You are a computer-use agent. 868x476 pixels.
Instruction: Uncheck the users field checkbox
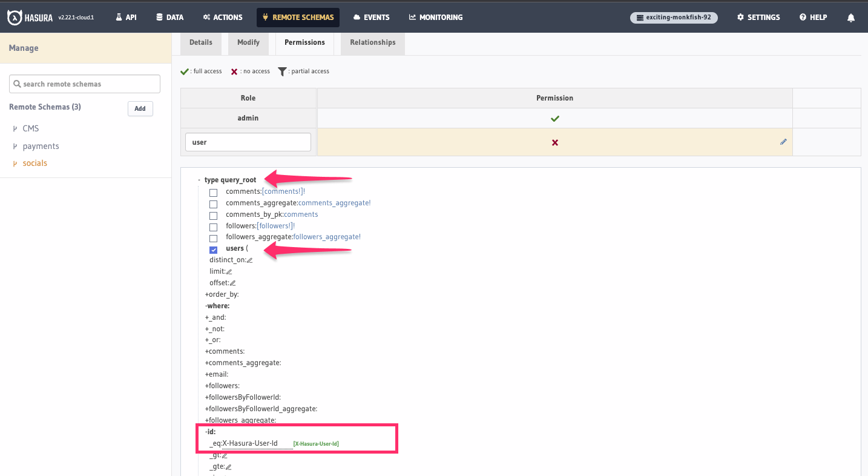click(x=213, y=249)
